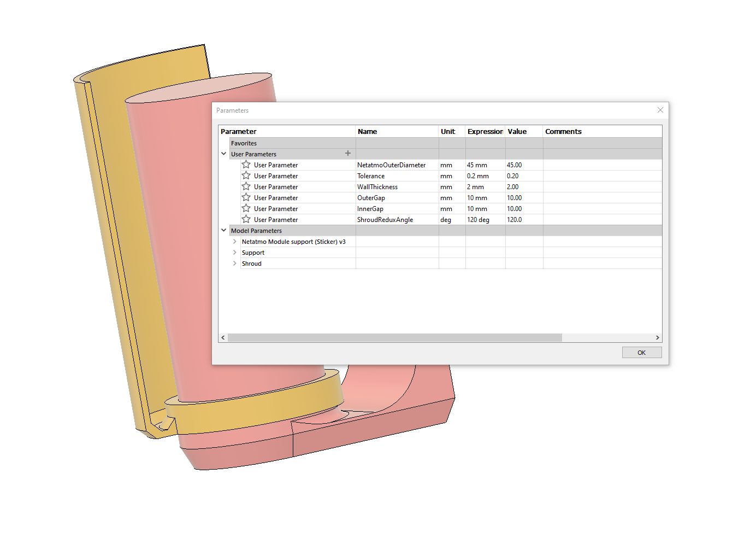Expand the Shroud component parameters
756x544 pixels.
coord(235,263)
